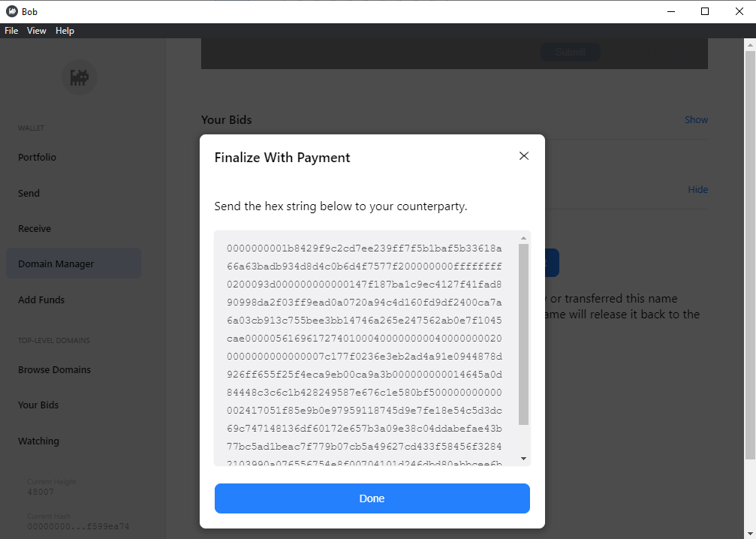Image resolution: width=756 pixels, height=539 pixels.
Task: Show the Your Bids section
Action: coord(696,120)
